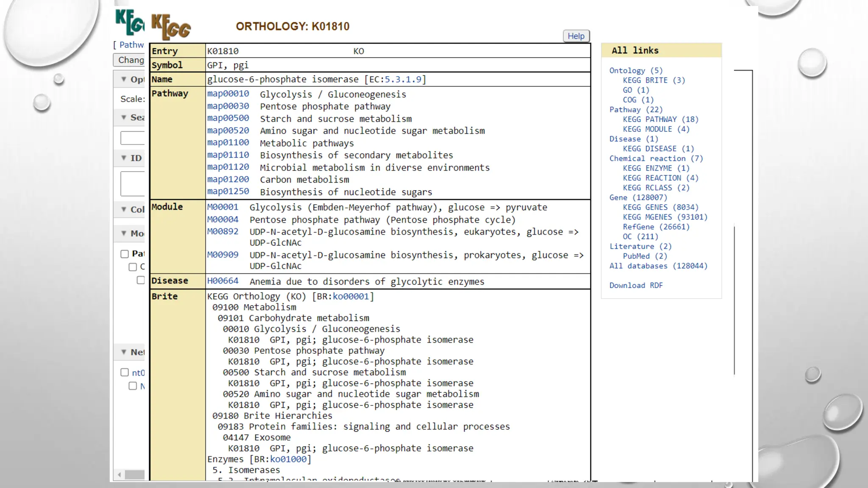Collapse the ID section triangle
The width and height of the screenshot is (868, 488).
[124, 158]
